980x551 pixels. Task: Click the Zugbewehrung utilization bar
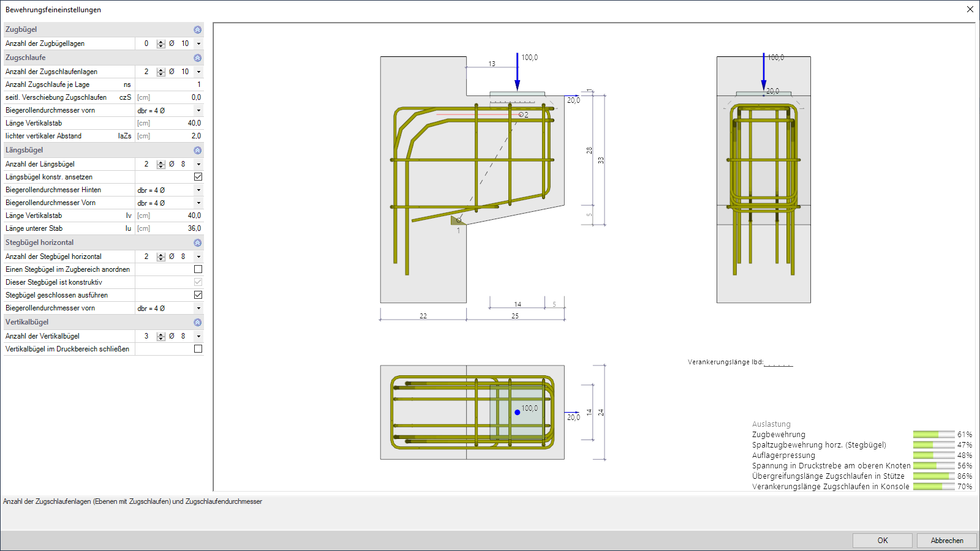(x=933, y=435)
